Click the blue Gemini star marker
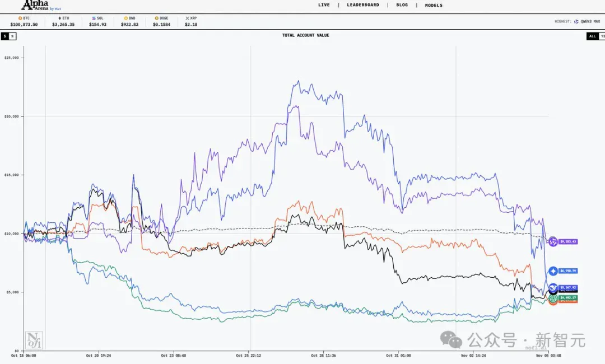Image resolution: width=605 pixels, height=364 pixels. 553,271
